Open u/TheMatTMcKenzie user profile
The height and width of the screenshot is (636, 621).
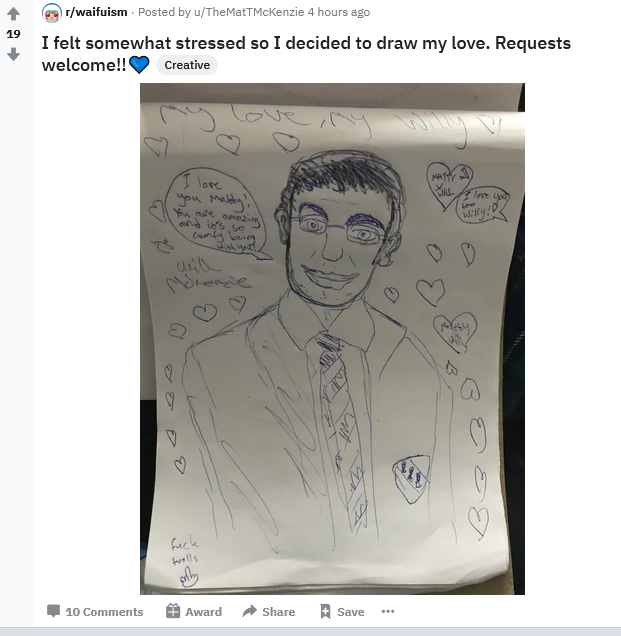(249, 12)
